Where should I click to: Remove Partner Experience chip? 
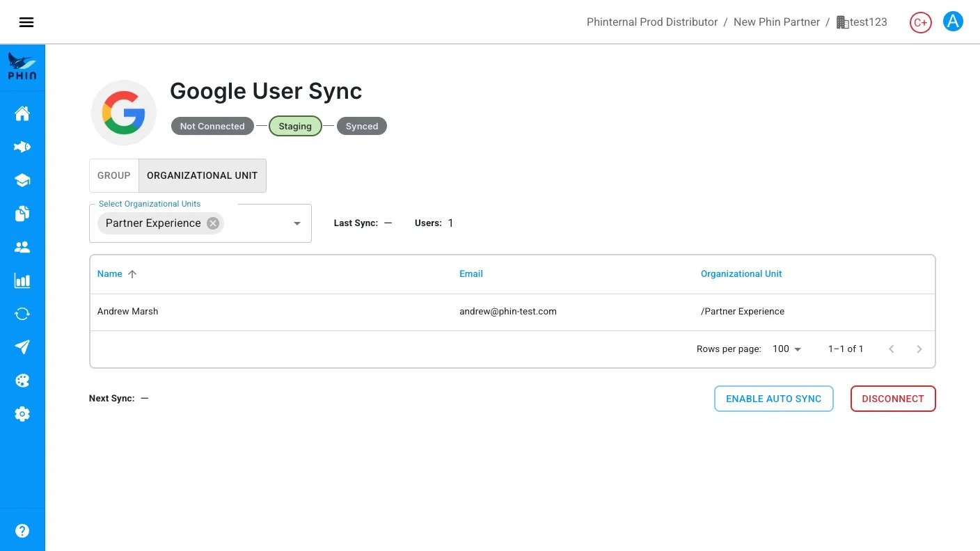pyautogui.click(x=213, y=223)
